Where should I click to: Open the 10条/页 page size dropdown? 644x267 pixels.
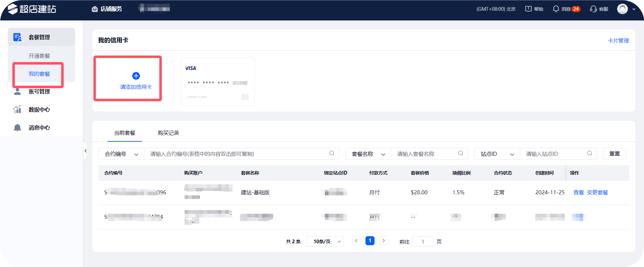coord(325,242)
